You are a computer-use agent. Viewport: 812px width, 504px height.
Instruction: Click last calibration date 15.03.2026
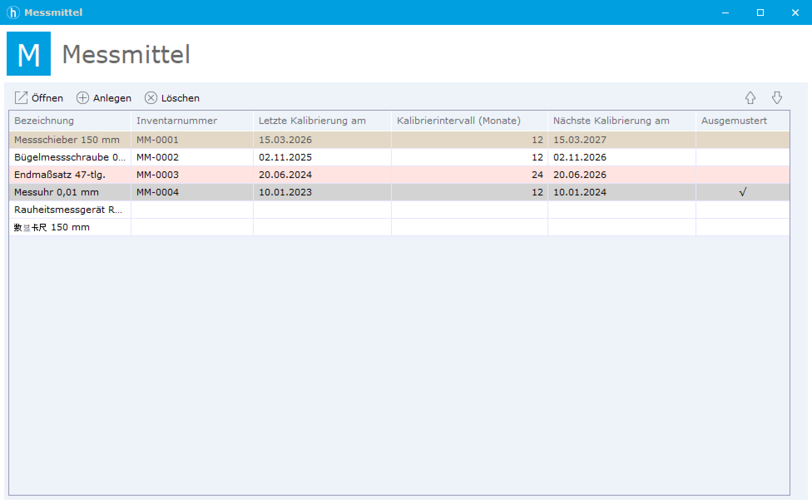click(285, 140)
